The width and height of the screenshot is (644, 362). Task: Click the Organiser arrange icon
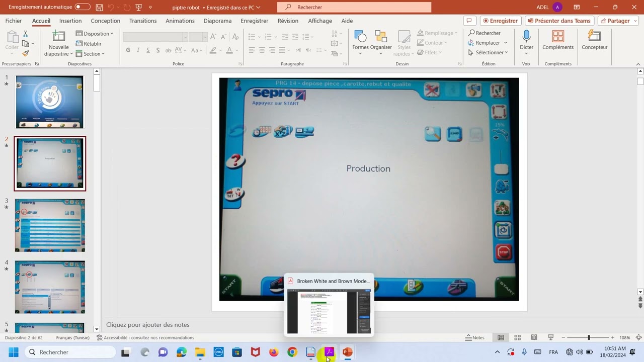pyautogui.click(x=381, y=41)
